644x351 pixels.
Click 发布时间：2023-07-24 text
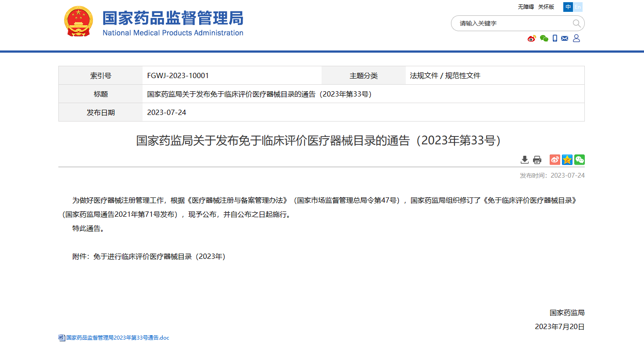click(552, 175)
